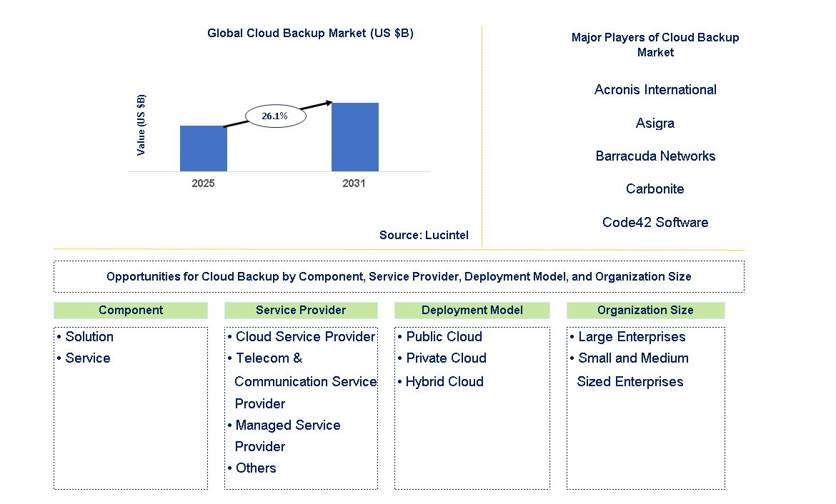Click the Value (US $B) axis title
836x504 pixels.
(x=141, y=125)
